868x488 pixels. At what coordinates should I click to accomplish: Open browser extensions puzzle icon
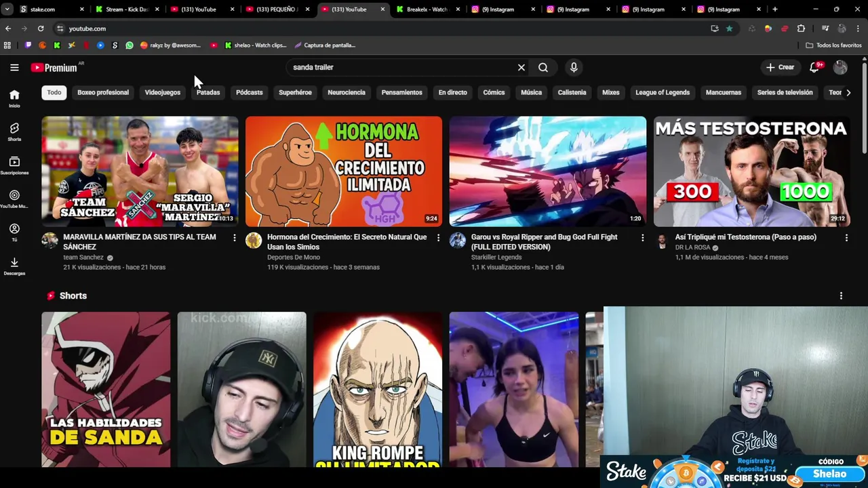801,28
